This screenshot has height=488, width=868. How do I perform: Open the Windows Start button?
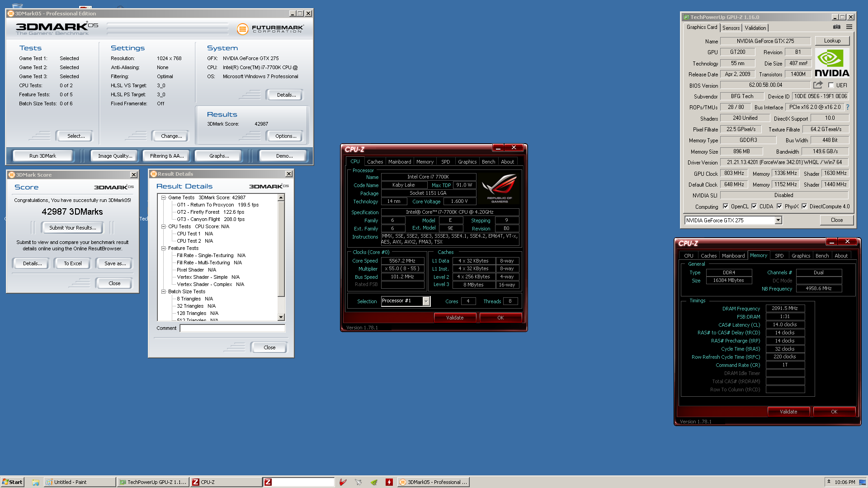tap(12, 482)
